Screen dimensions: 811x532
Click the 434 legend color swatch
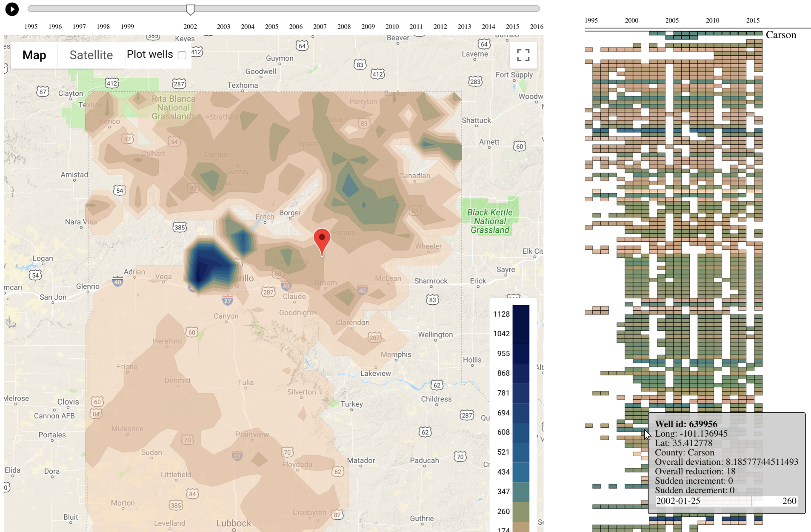point(520,472)
